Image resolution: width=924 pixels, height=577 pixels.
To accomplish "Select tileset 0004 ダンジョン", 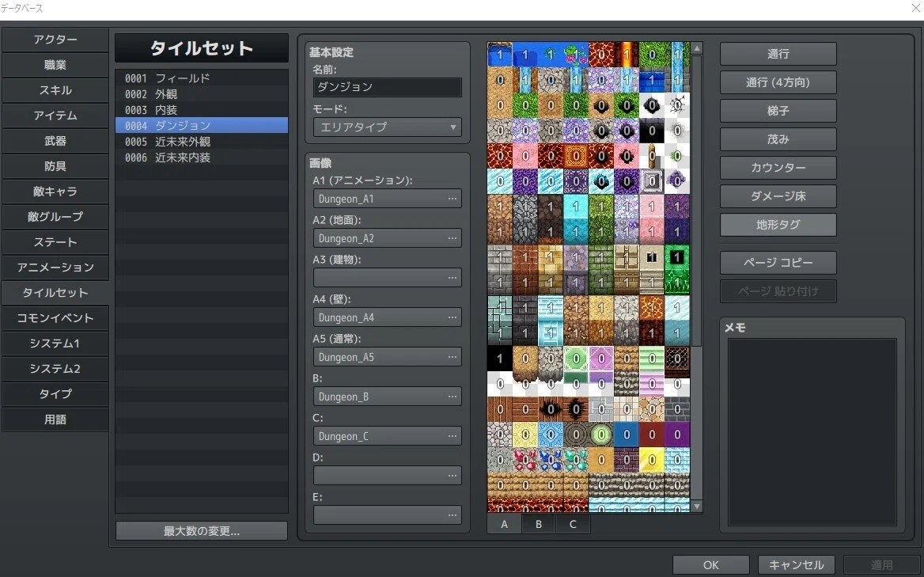I will click(202, 126).
